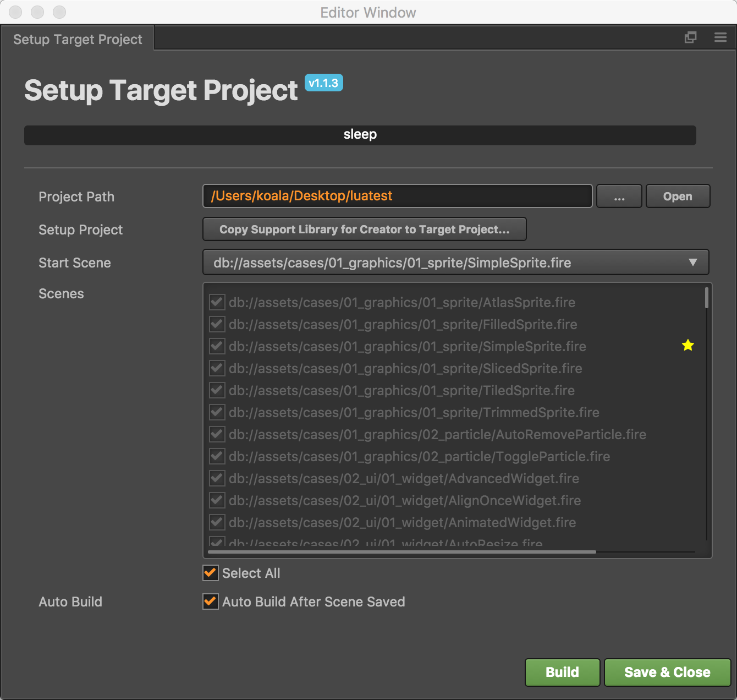Click the Open project path button

coord(678,196)
